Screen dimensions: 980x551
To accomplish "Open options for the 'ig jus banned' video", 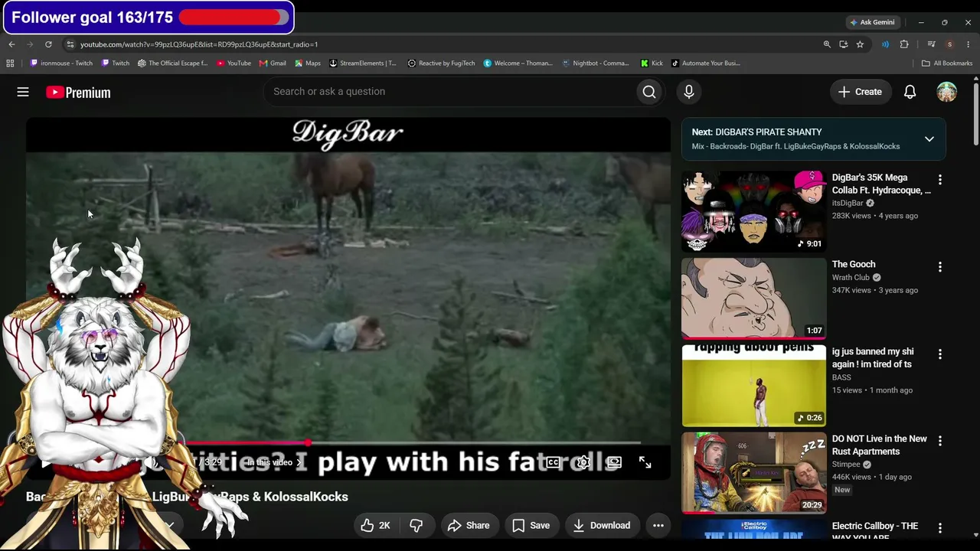I will [940, 354].
